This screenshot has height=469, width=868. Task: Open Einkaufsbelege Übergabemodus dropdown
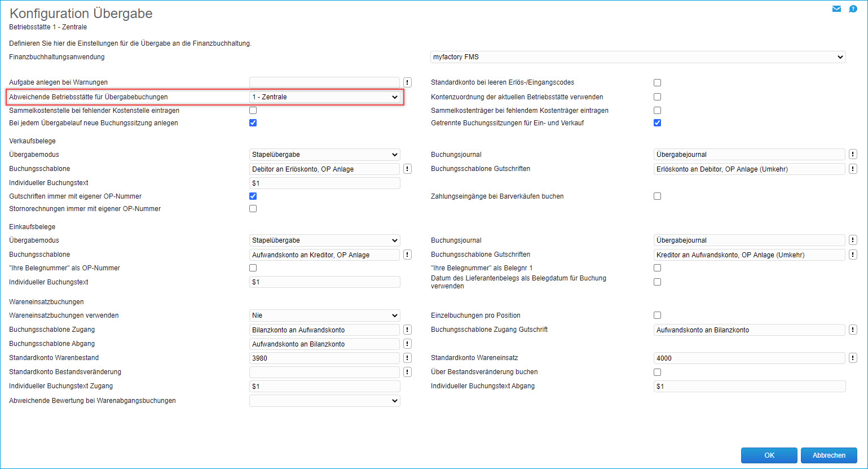(325, 240)
